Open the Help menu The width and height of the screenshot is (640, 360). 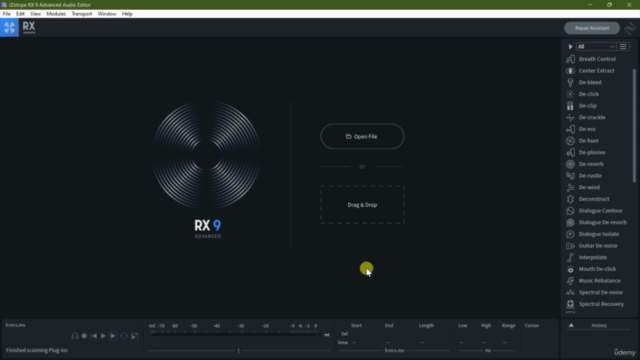127,14
